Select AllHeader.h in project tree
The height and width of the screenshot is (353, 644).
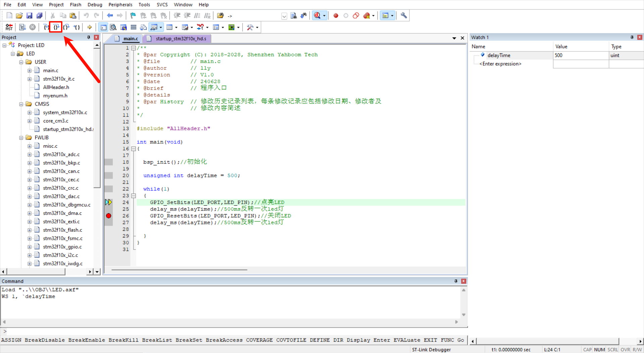(56, 87)
